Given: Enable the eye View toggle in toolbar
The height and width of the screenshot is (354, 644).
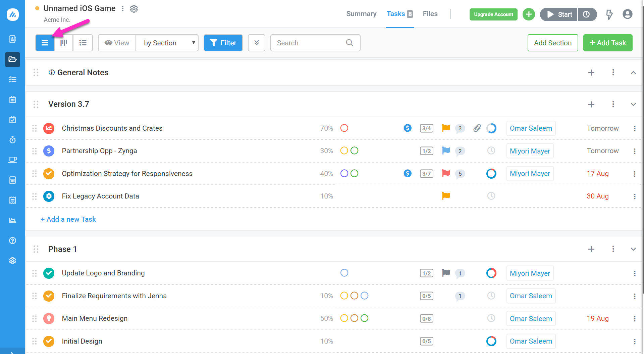Looking at the screenshot, I should pyautogui.click(x=116, y=43).
